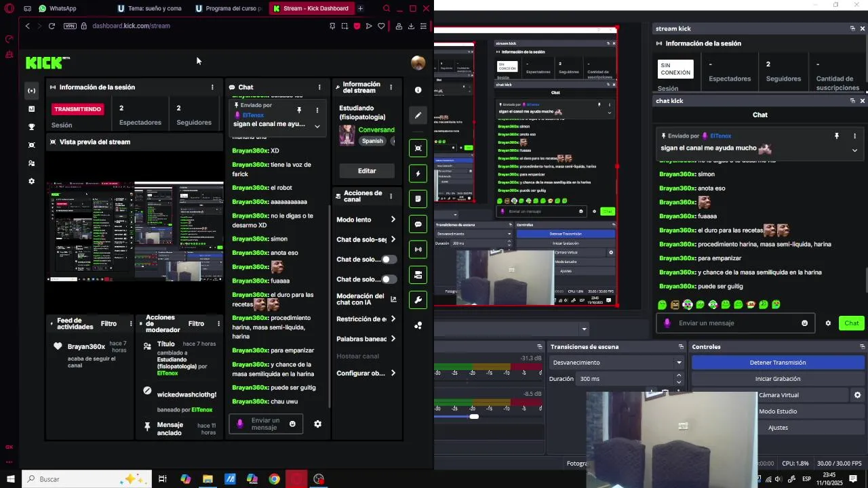Toggle the stream preview widget icon in right bar
Screen dimensions: 868x488
pyautogui.click(x=418, y=148)
